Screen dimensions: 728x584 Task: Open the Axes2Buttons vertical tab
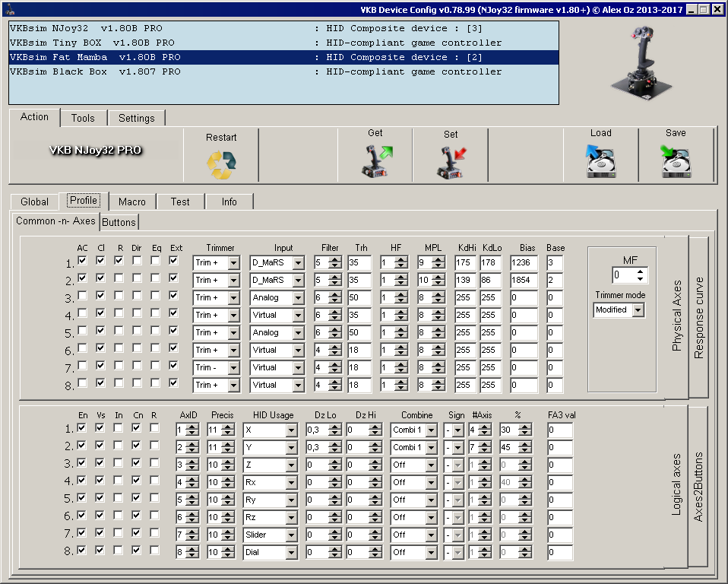pos(698,487)
